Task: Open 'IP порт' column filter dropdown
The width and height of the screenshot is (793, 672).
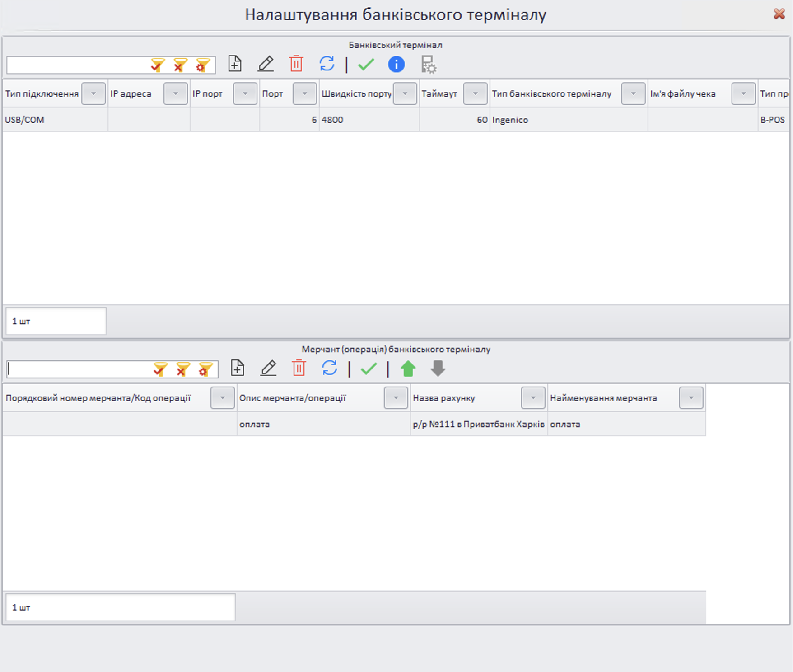Action: click(245, 93)
